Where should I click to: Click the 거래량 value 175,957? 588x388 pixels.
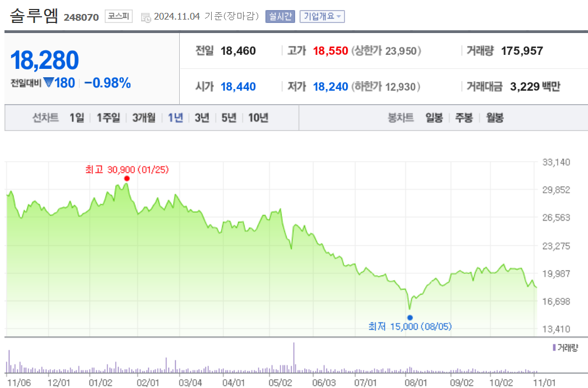(522, 50)
